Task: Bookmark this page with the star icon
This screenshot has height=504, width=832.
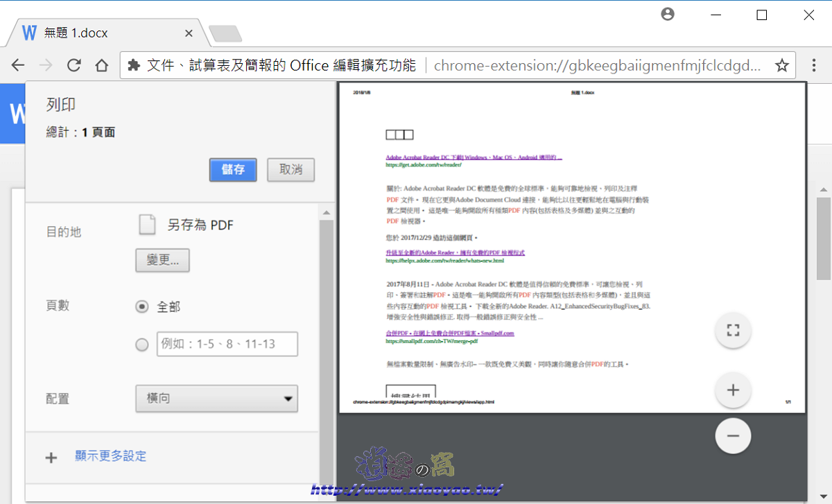Action: [x=782, y=65]
